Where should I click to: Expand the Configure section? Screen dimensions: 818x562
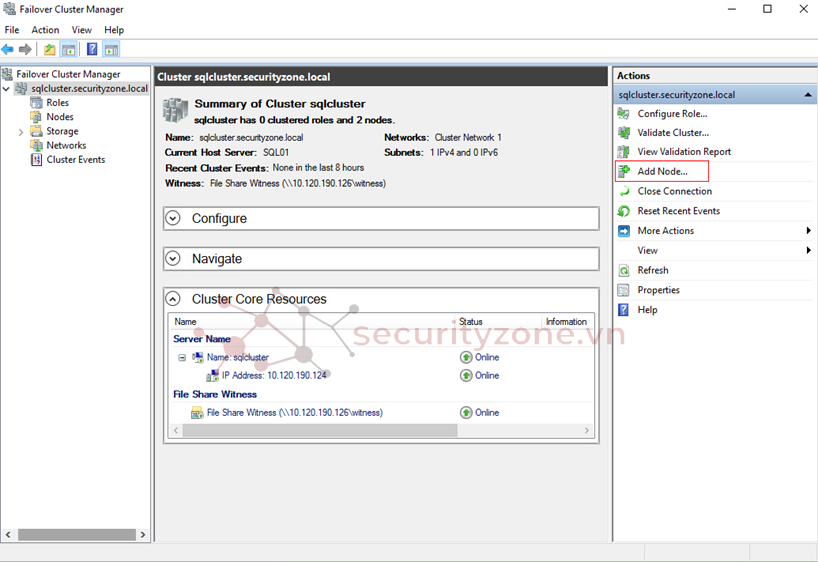173,219
